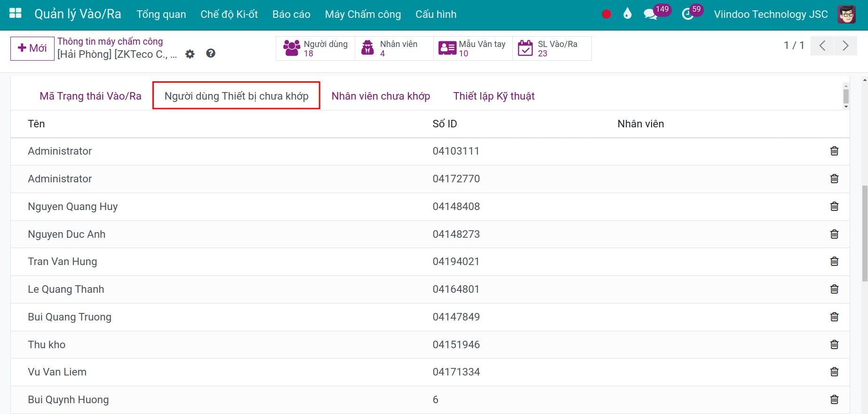Open the Người dùng 18 stat button
This screenshot has height=414, width=868.
[316, 48]
